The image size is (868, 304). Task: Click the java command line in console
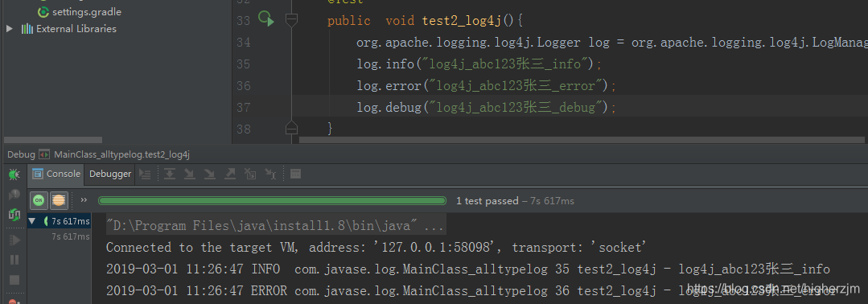point(276,226)
